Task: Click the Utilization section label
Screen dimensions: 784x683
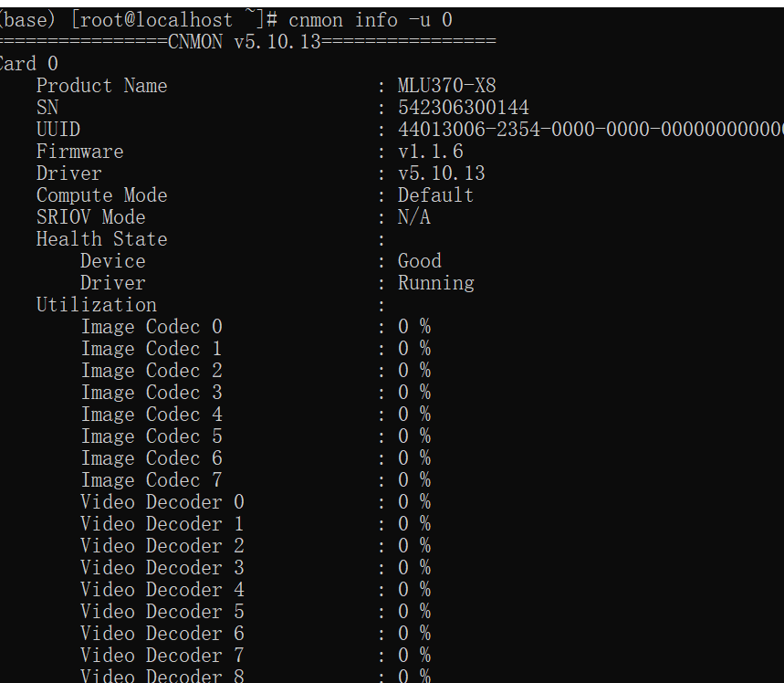Action: [x=96, y=305]
